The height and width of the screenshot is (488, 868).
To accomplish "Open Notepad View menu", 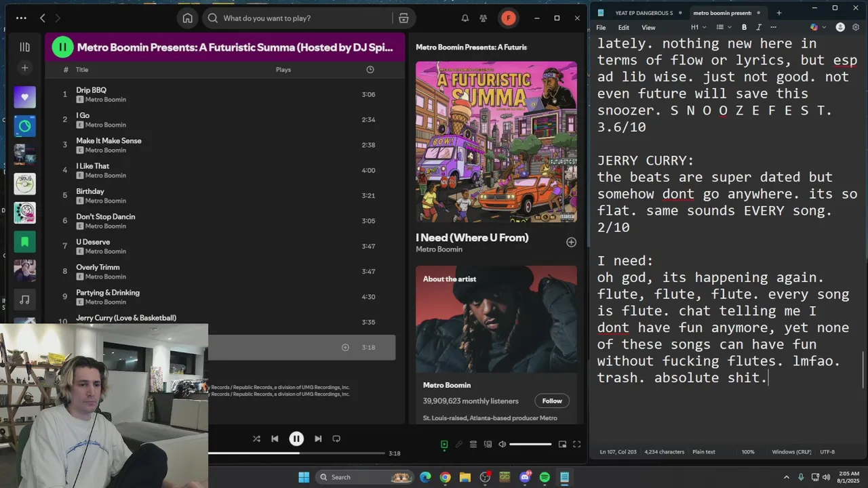I will [648, 28].
